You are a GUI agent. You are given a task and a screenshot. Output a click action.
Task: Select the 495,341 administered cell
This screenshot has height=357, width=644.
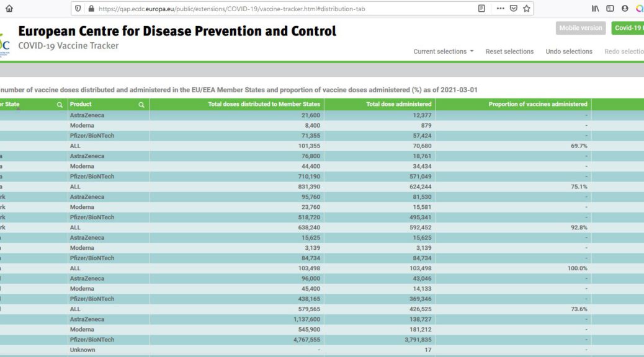(380, 217)
